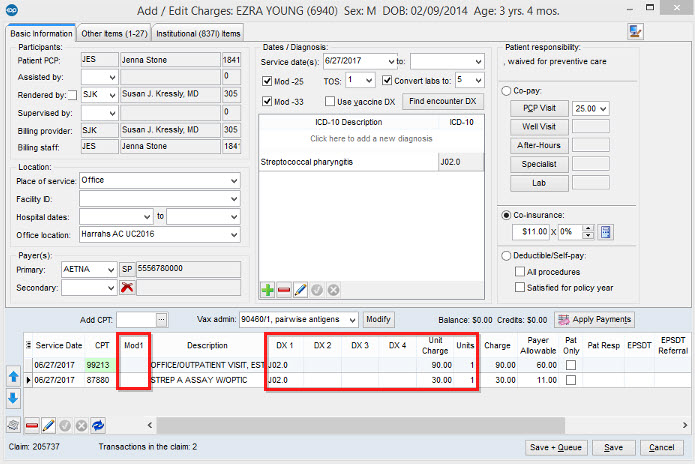Open the TOS dropdown
The image size is (695, 464).
[x=369, y=80]
